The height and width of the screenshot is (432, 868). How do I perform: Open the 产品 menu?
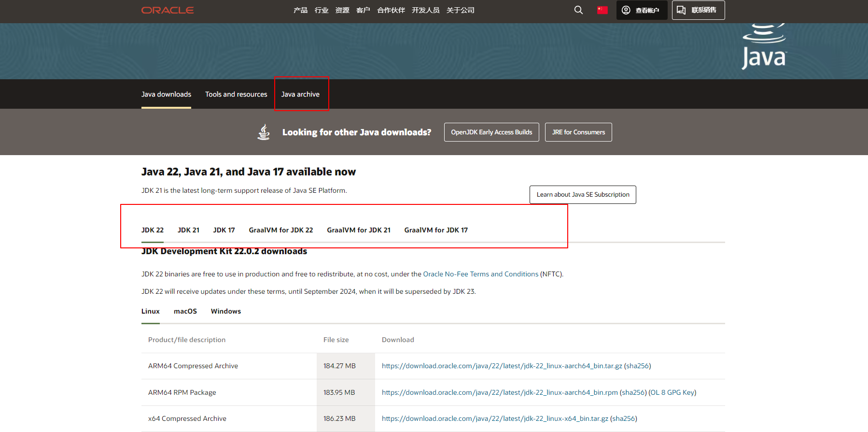tap(300, 10)
